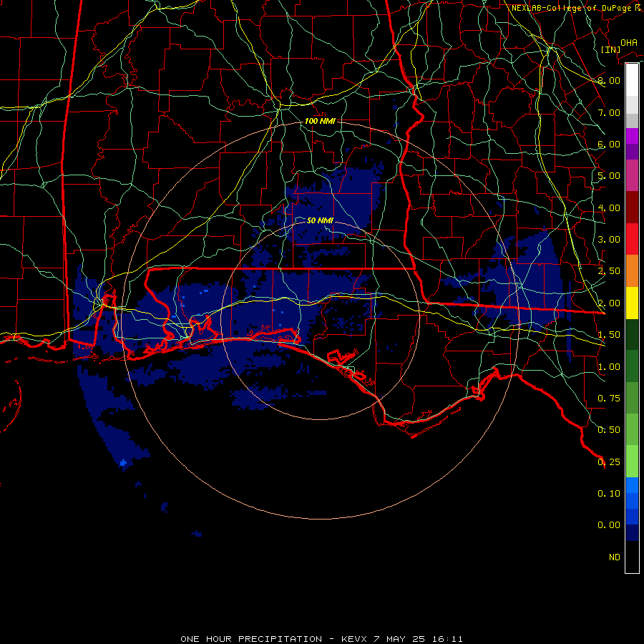Click the 3.00 legend value
This screenshot has height=644, width=644.
tap(609, 240)
